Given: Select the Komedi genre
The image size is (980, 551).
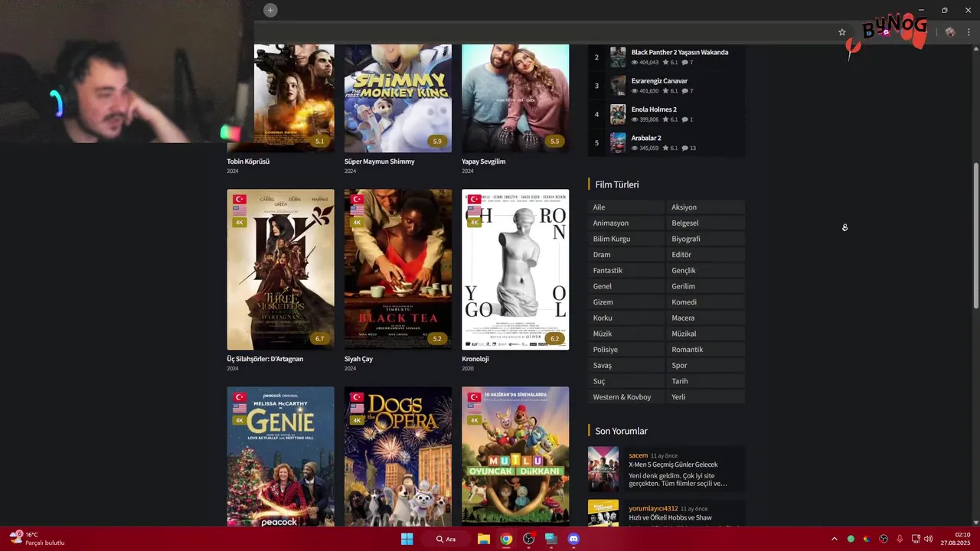Looking at the screenshot, I should point(706,302).
